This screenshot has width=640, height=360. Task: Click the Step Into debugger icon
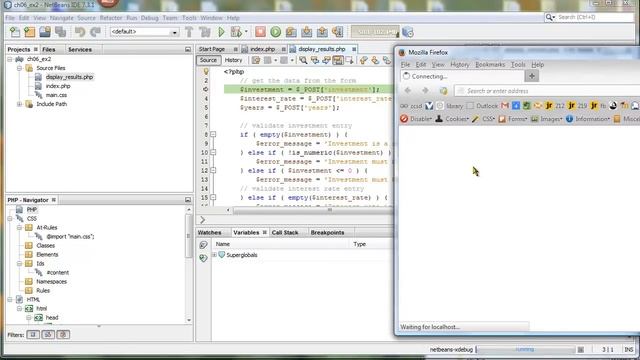pos(307,32)
